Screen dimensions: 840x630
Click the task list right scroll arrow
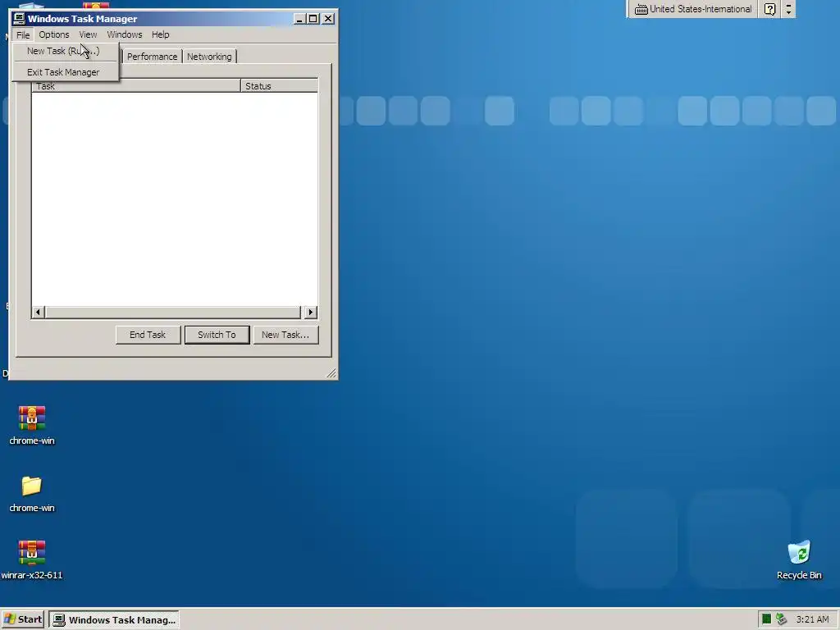click(x=311, y=313)
